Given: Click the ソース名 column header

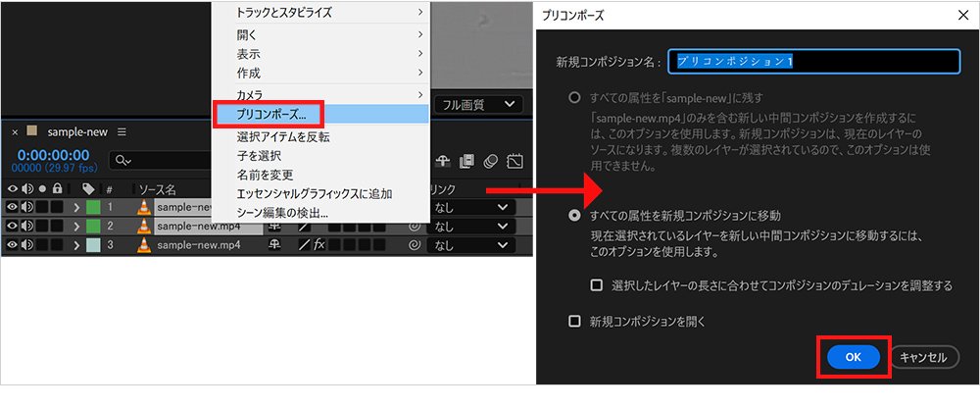Looking at the screenshot, I should pyautogui.click(x=158, y=189).
